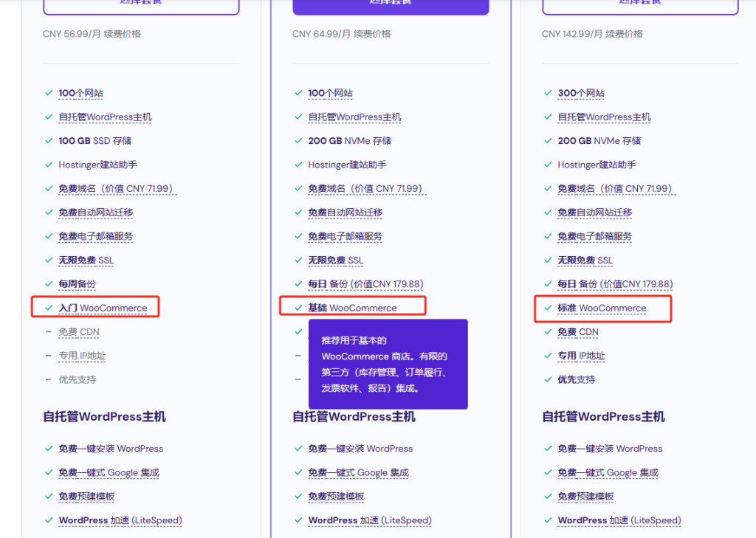Viewport: 756px width, 538px height.
Task: Click 免费自动网站迁移 link on left plan
Action: point(95,212)
